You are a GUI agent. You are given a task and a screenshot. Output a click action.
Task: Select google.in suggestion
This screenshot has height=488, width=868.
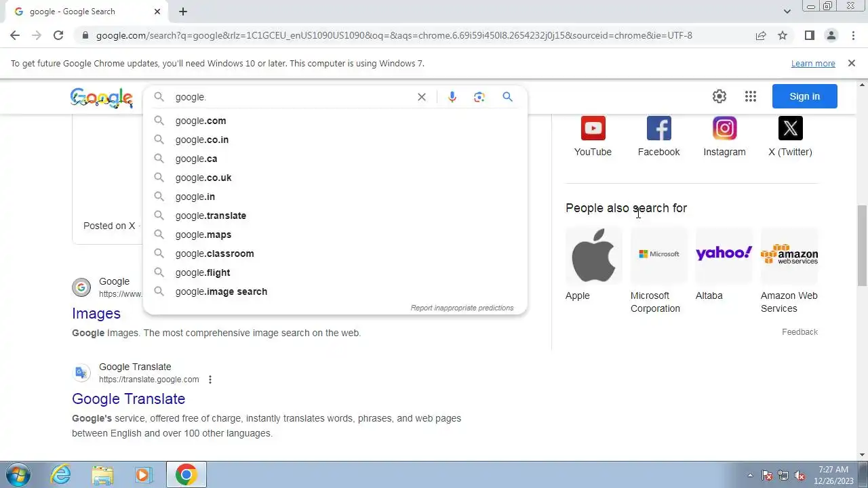(335, 197)
